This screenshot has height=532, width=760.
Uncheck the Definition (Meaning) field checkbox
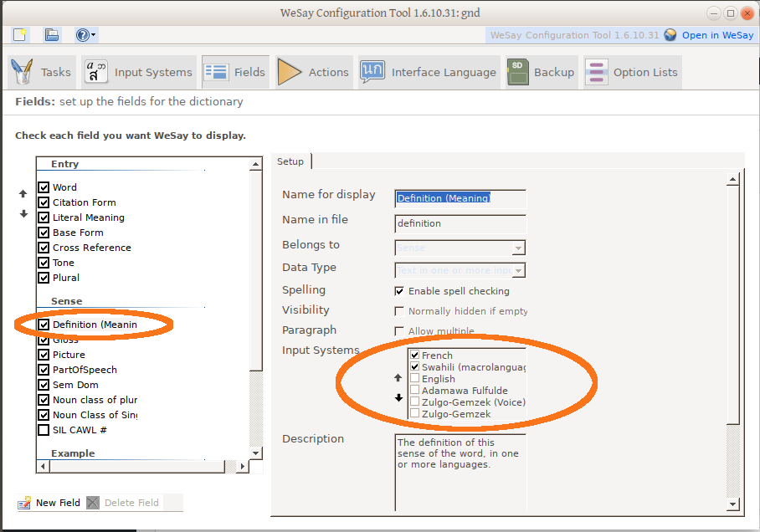pyautogui.click(x=44, y=325)
